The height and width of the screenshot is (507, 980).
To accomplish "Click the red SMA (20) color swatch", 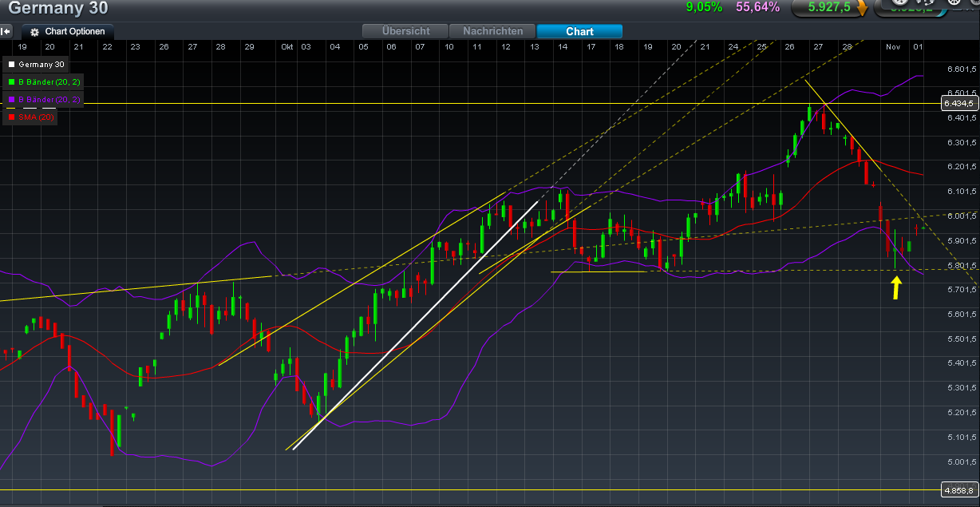I will point(11,117).
